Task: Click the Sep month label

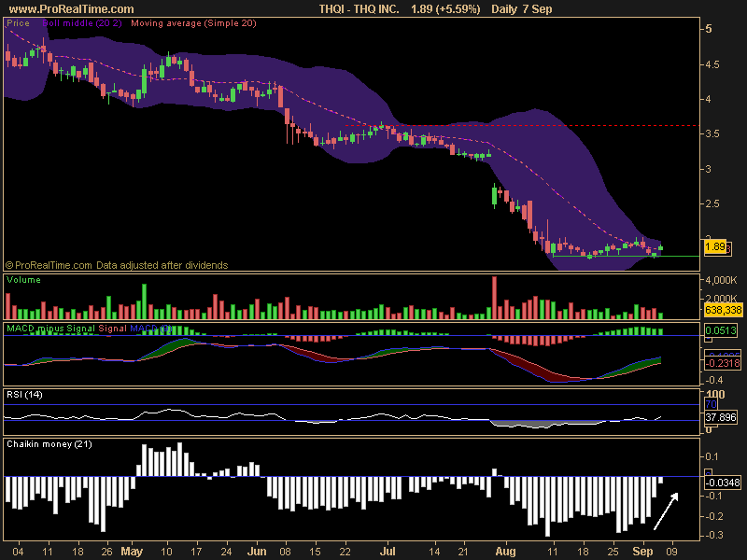Action: [x=642, y=552]
